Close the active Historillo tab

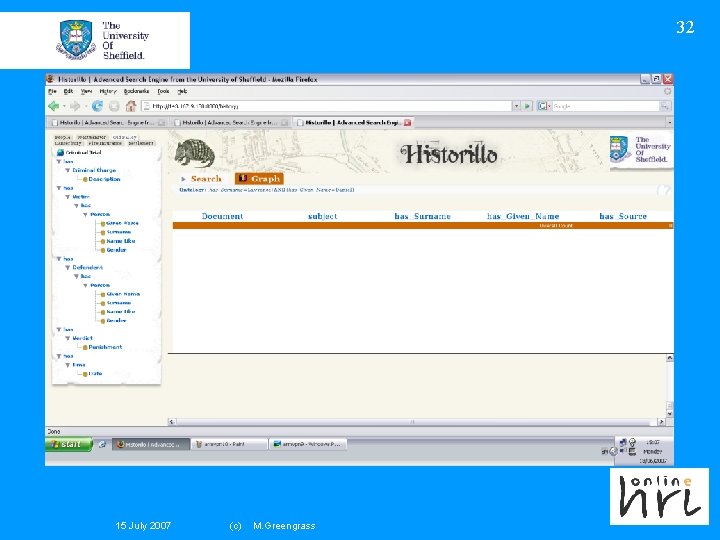point(407,123)
